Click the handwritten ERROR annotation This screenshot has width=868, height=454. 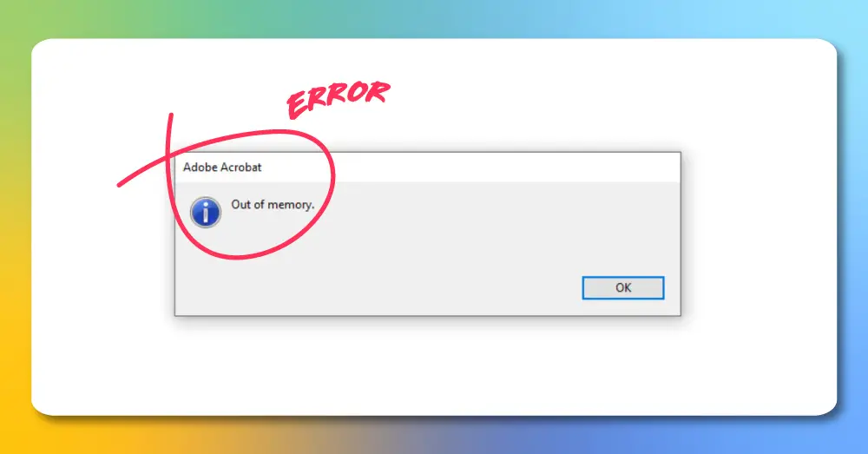(x=338, y=99)
